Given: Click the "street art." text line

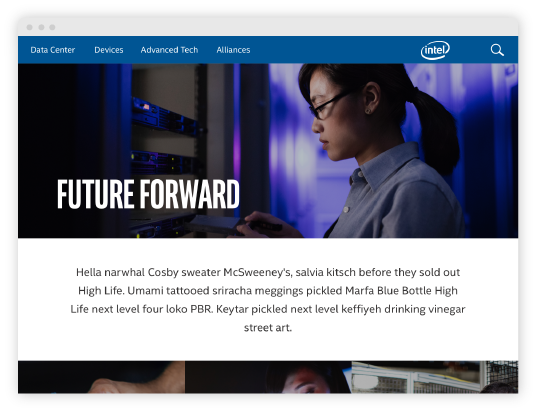Looking at the screenshot, I should tap(268, 328).
